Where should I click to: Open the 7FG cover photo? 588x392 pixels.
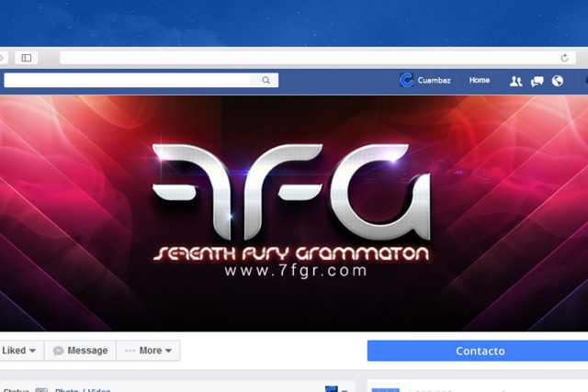click(294, 213)
